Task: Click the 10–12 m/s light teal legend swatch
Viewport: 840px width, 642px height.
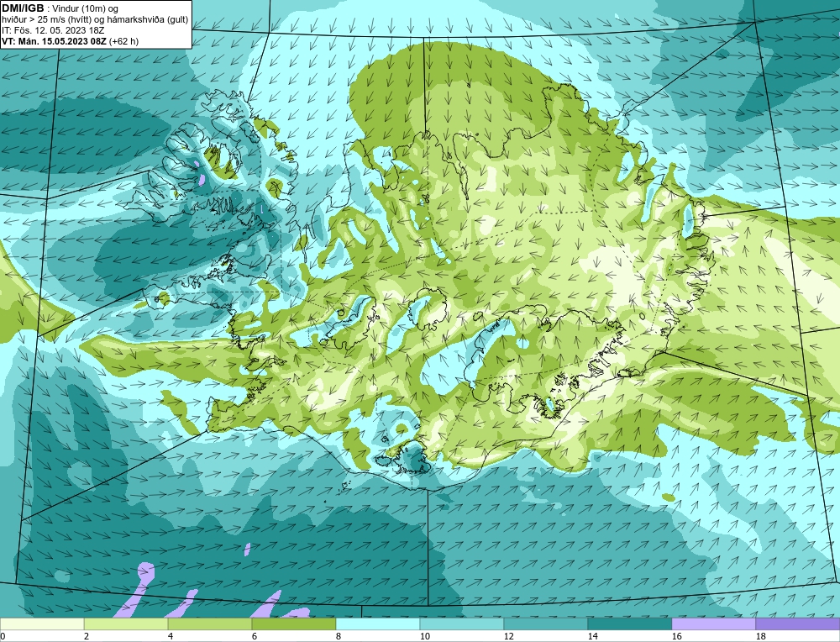Action: (x=462, y=624)
